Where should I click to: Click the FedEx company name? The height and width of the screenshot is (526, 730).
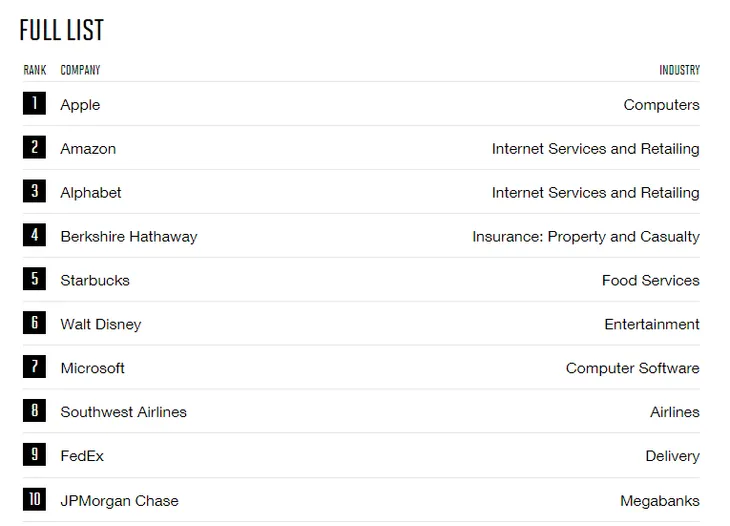click(82, 456)
